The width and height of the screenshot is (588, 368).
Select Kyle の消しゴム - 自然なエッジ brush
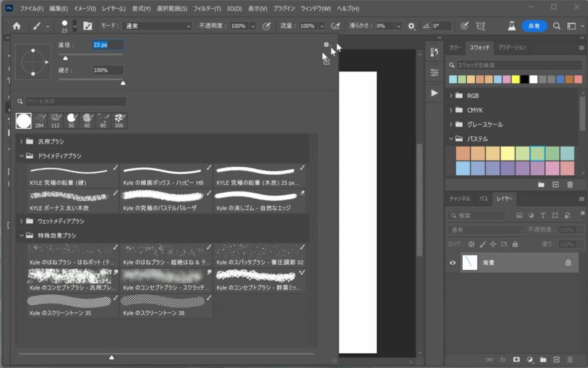[260, 201]
